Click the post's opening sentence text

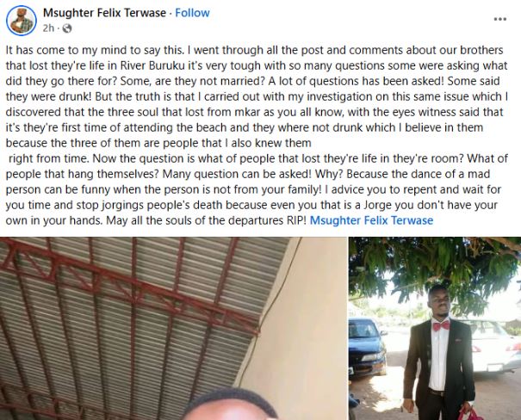coord(95,50)
